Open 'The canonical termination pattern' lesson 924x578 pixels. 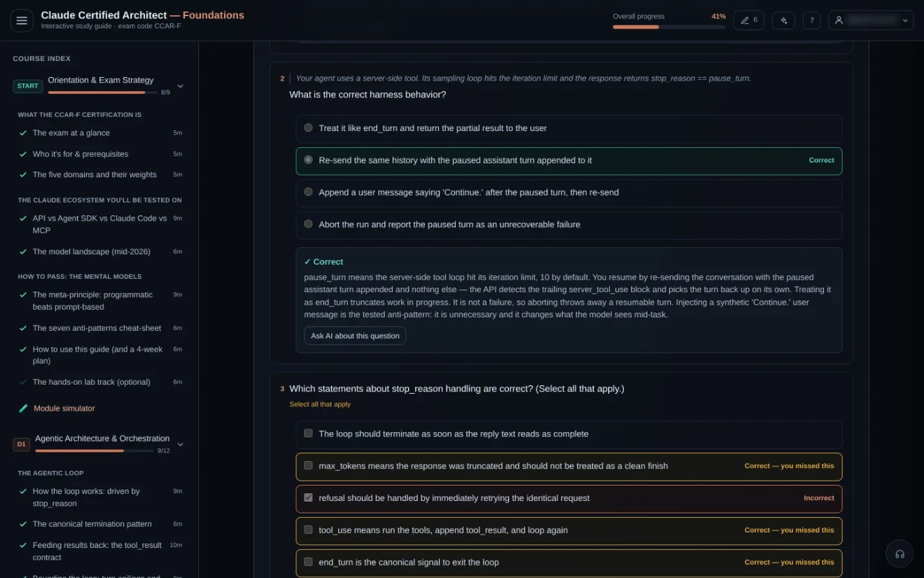[x=92, y=524]
